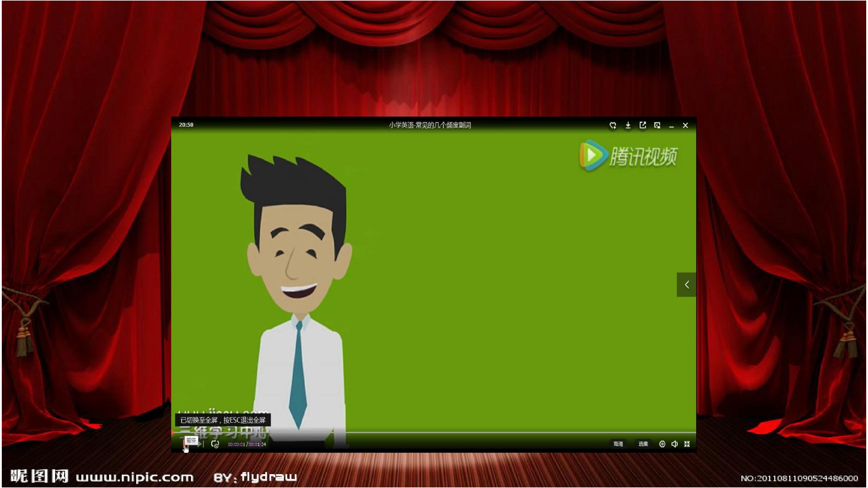This screenshot has height=488, width=868.
Task: Click the 腾讯视频 logo watermark
Action: tap(628, 156)
